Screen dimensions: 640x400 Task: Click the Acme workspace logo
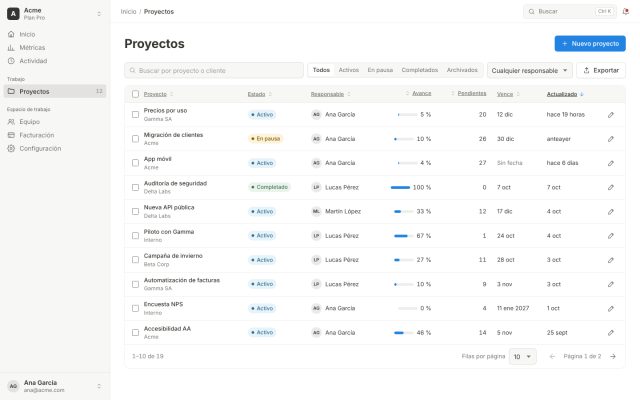click(13, 14)
